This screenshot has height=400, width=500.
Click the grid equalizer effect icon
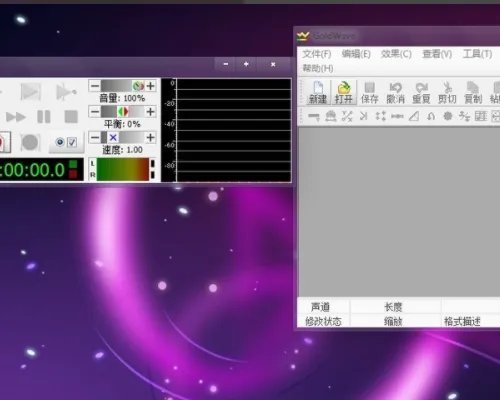(481, 116)
